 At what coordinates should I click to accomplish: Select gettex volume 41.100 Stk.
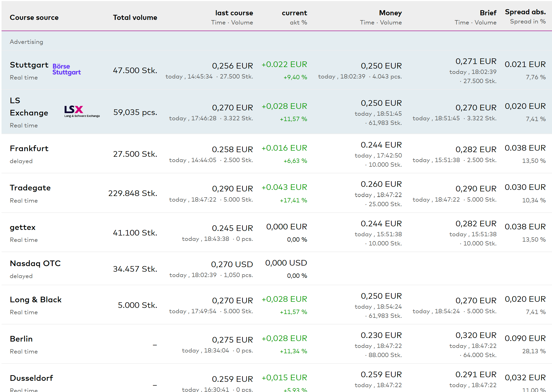pyautogui.click(x=135, y=233)
